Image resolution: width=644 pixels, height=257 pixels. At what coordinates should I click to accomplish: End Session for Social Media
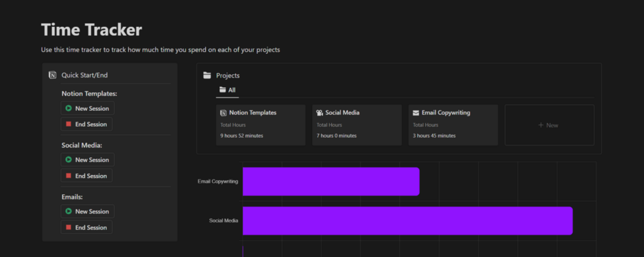pos(87,176)
